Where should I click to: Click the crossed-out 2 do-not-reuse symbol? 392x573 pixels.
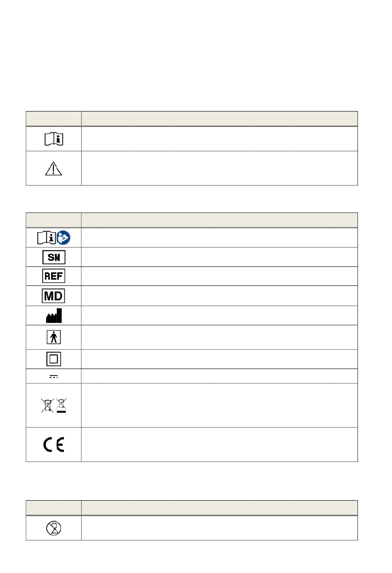tap(54, 528)
